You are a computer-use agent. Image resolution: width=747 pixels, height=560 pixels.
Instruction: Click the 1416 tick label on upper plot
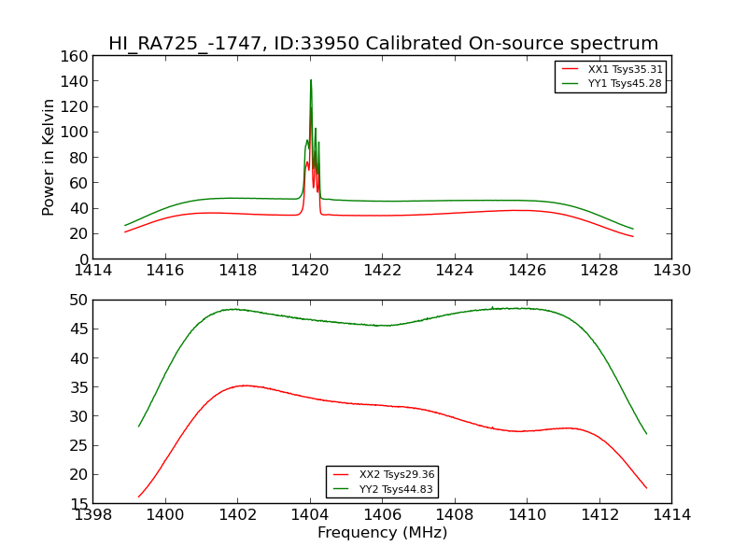point(165,271)
